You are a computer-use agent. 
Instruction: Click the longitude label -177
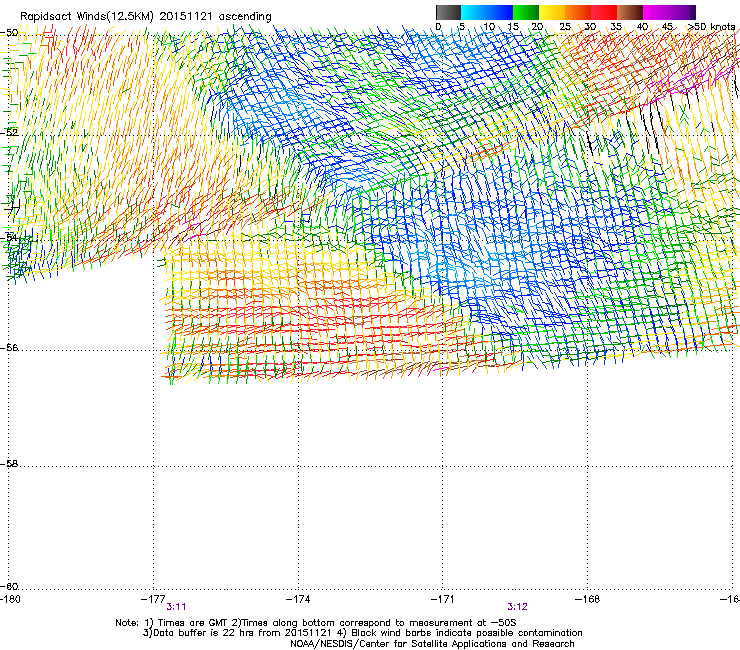[x=153, y=599]
